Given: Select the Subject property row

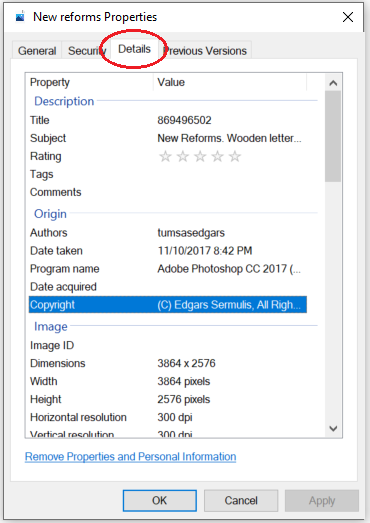Looking at the screenshot, I should [x=168, y=138].
